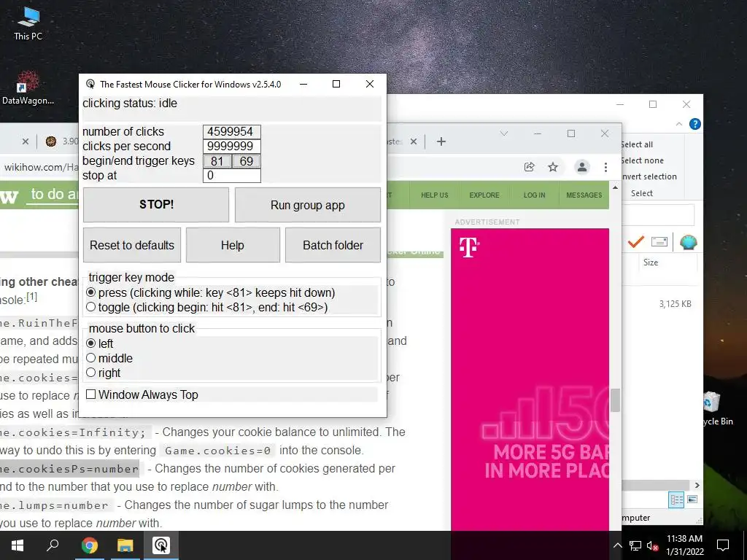747x560 pixels.
Task: Click the [1] citation link
Action: click(x=31, y=297)
